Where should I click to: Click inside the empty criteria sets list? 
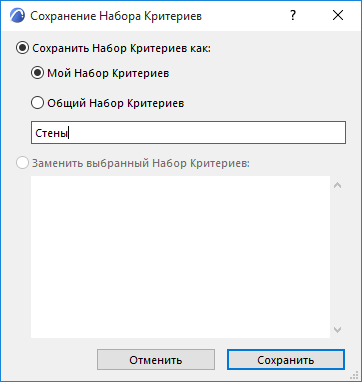coord(180,257)
